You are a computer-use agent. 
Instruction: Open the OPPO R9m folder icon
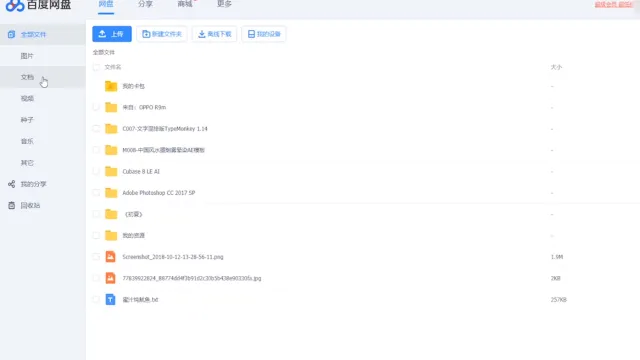tap(111, 107)
